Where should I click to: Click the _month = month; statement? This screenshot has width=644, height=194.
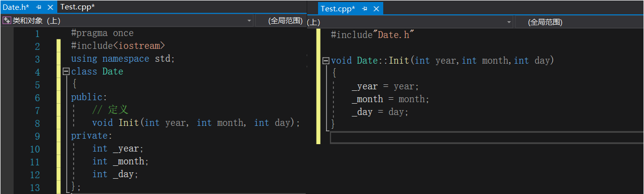pyautogui.click(x=391, y=99)
